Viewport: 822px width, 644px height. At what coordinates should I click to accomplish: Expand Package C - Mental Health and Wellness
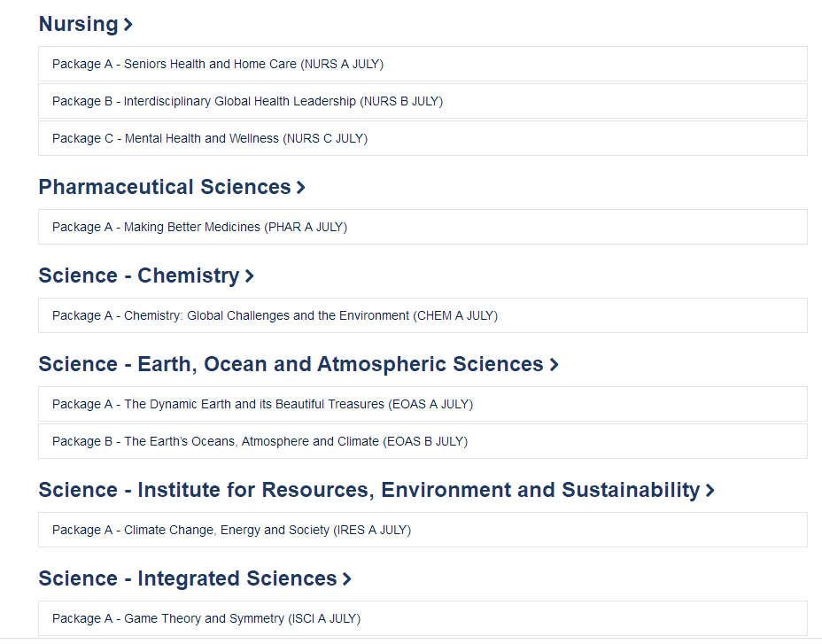pyautogui.click(x=423, y=138)
